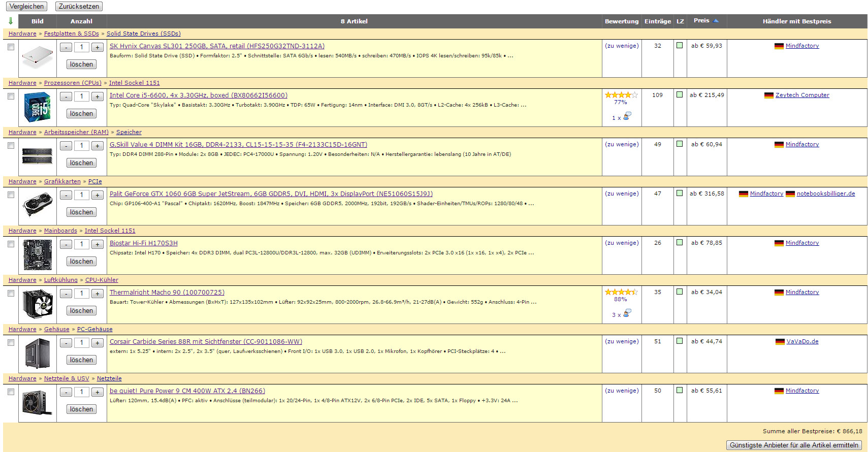Toggle LZ checkbox for be quiet! power supply
This screenshot has height=452, width=868.
click(680, 390)
